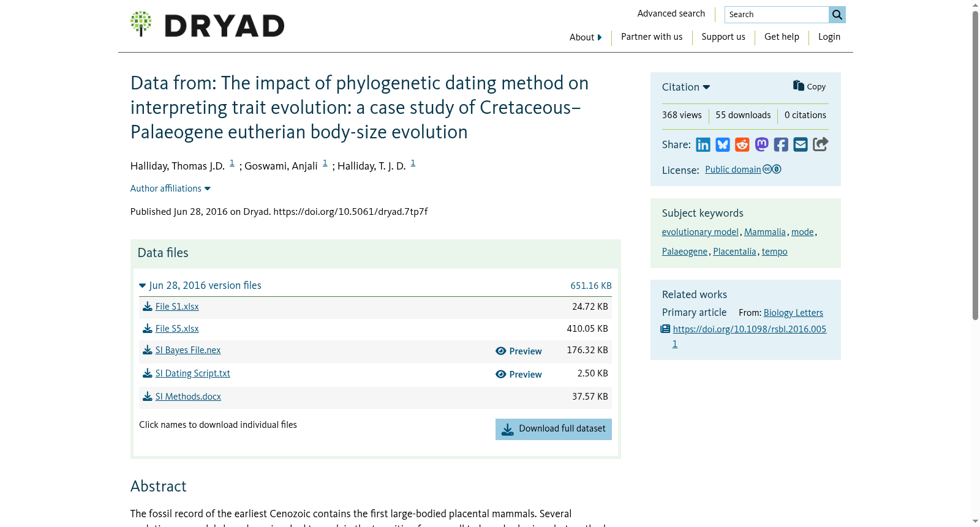Collapse Jun 28, 2016 version files

pos(200,285)
